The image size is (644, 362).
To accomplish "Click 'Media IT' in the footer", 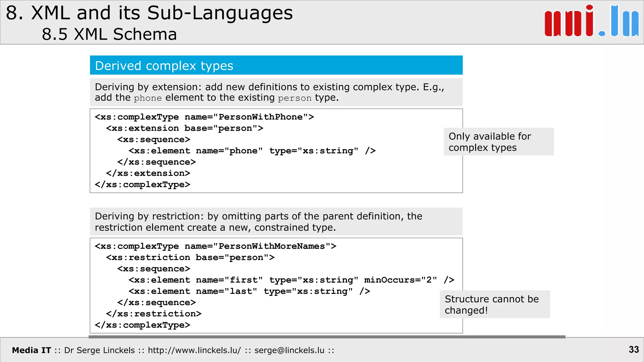I will [x=31, y=350].
